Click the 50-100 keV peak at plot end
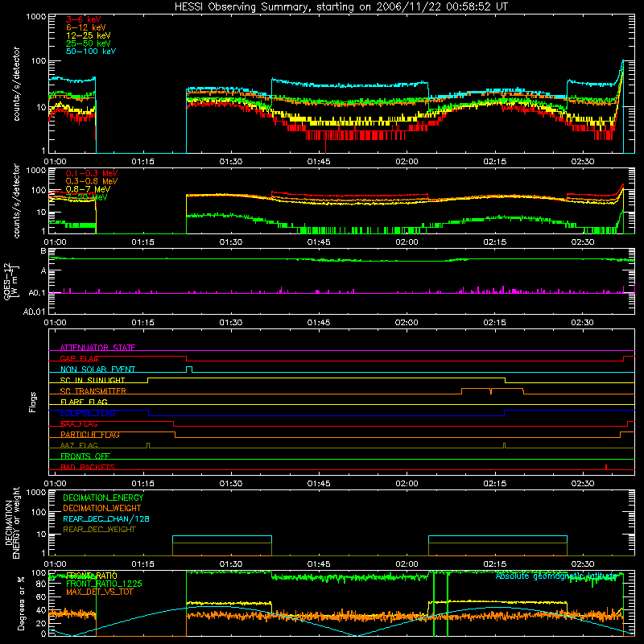The width and height of the screenshot is (644, 644). click(622, 62)
